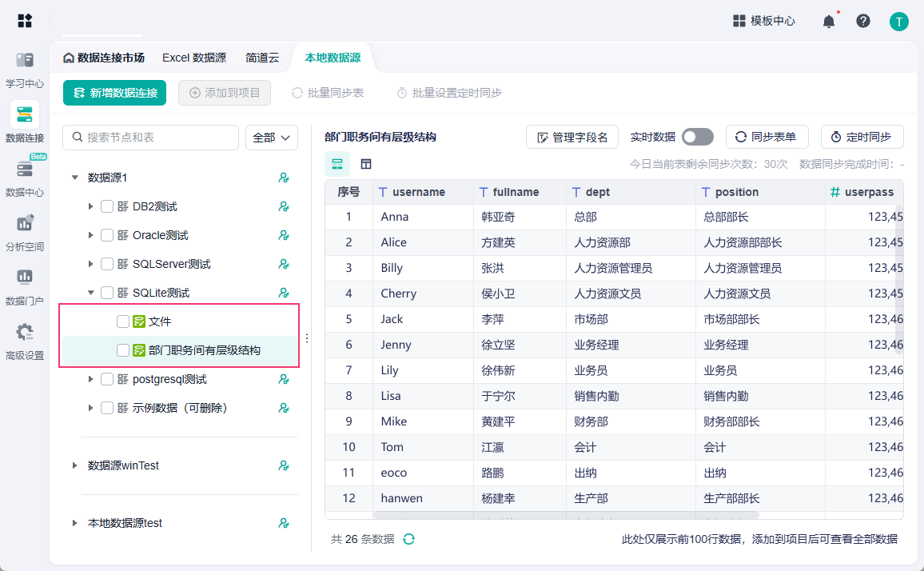Check the 示例数据（可删除） checkbox
Image resolution: width=924 pixels, height=571 pixels.
click(x=106, y=408)
